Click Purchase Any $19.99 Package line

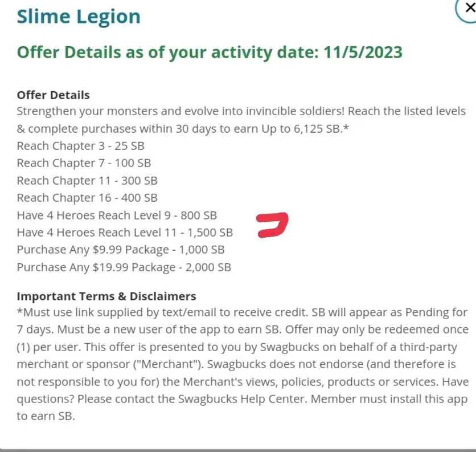coord(124,267)
